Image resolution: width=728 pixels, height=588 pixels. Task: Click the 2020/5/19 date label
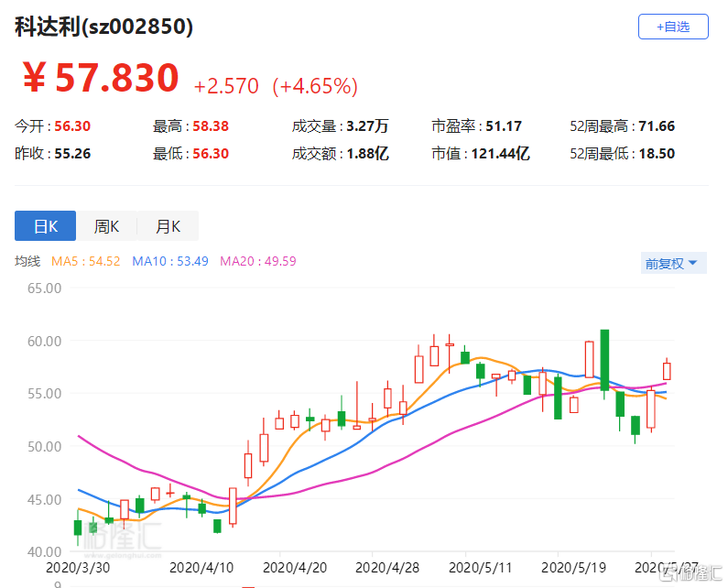pyautogui.click(x=573, y=568)
